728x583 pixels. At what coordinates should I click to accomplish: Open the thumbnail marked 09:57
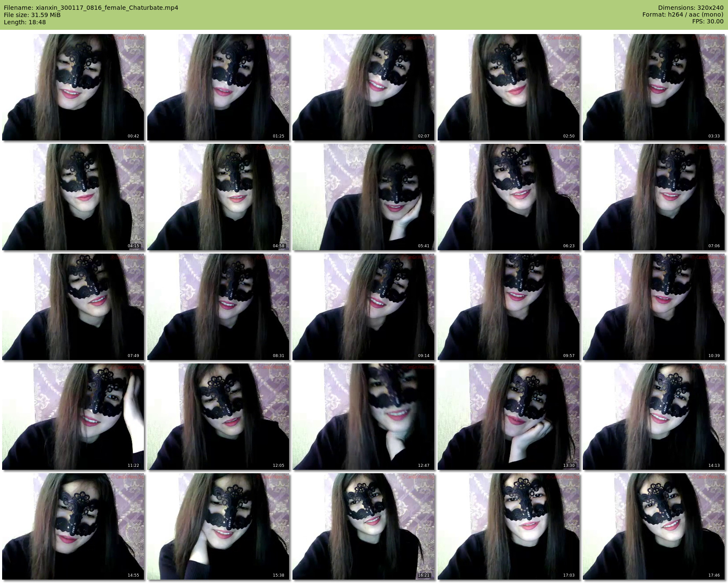click(509, 307)
